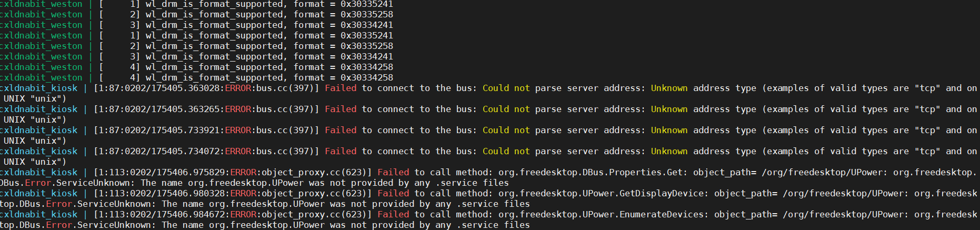Click the red Failed word on the 175406.980328 line

pos(393,194)
